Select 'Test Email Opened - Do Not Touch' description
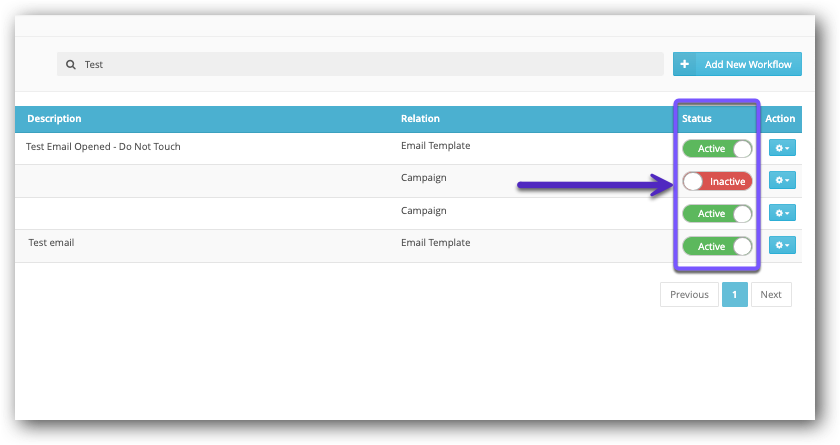This screenshot has height=445, width=840. point(103,147)
